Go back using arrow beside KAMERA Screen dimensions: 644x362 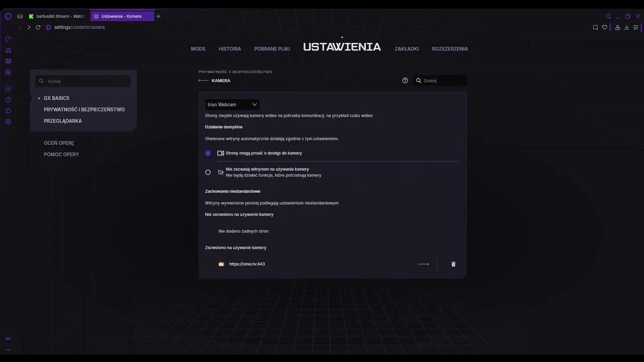click(203, 80)
